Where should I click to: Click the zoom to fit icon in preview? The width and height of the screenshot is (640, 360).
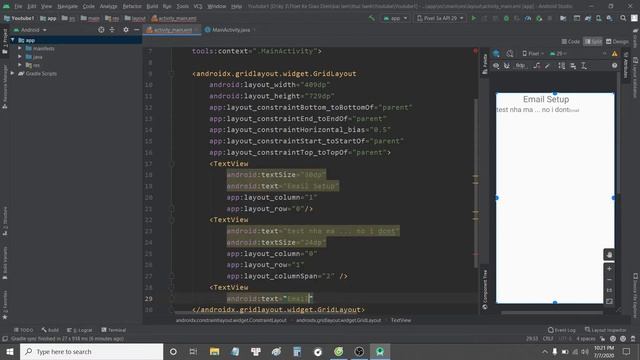[x=609, y=302]
